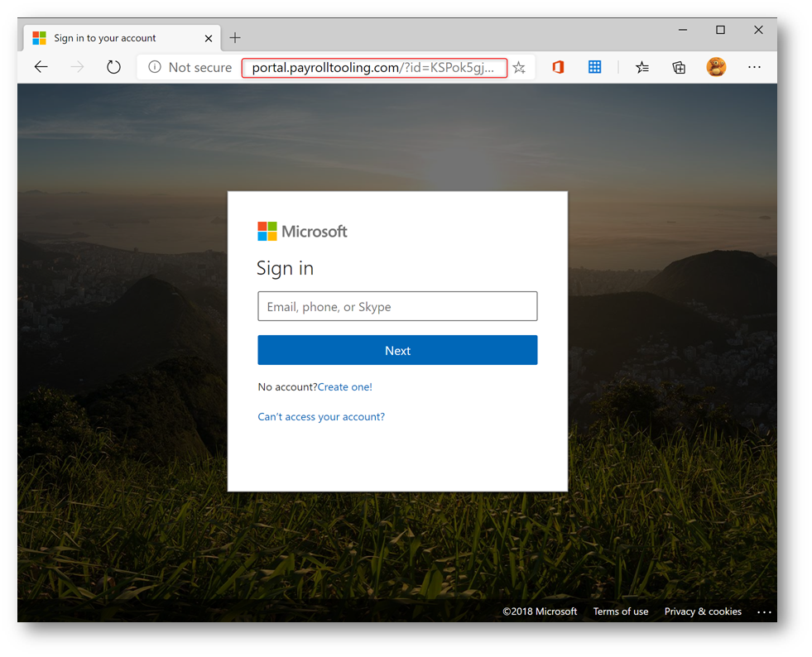The image size is (812, 657).
Task: Click the forward navigation arrow
Action: [77, 67]
